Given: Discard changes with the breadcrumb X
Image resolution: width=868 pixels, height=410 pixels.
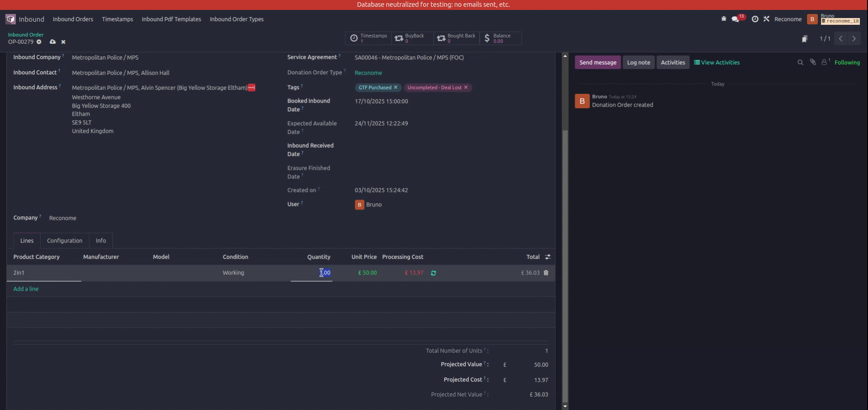Looking at the screenshot, I should pyautogui.click(x=63, y=42).
